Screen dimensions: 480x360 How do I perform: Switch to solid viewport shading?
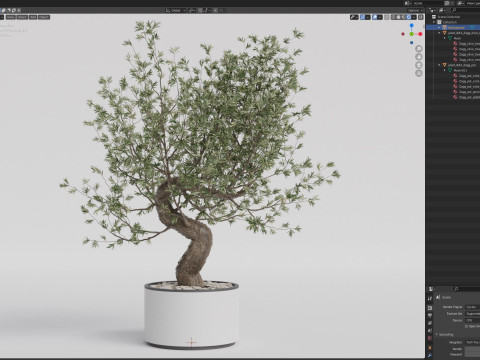click(x=398, y=17)
